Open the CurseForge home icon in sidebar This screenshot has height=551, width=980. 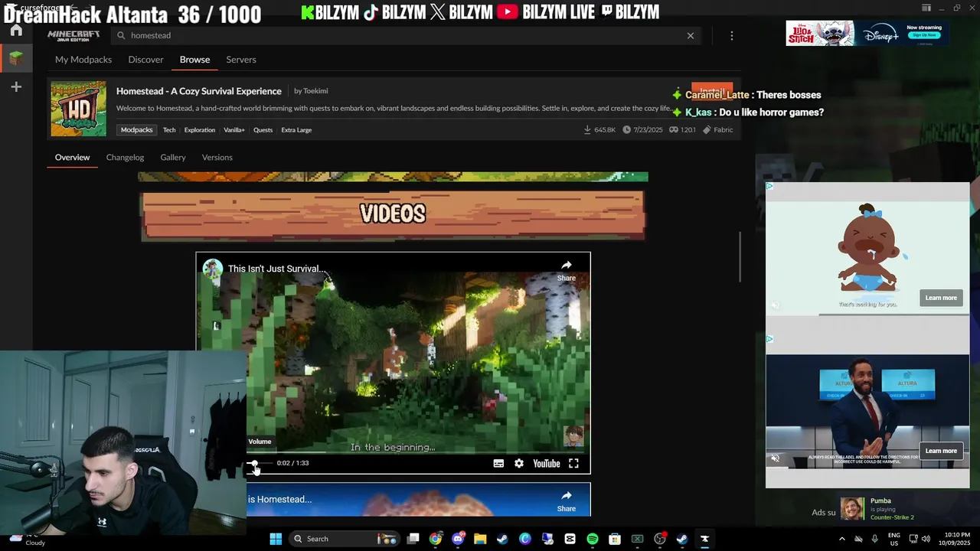click(x=16, y=31)
